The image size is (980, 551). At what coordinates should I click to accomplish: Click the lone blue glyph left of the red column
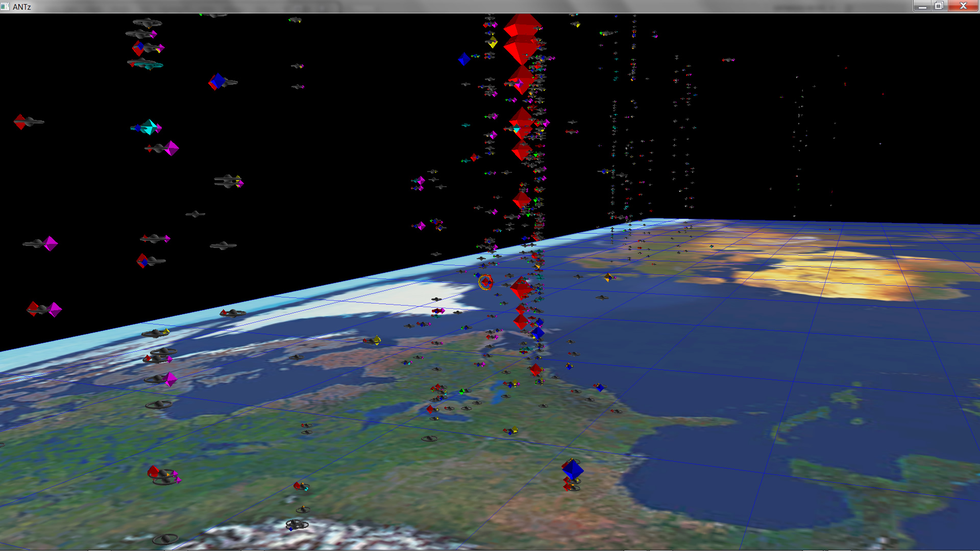[x=464, y=59]
